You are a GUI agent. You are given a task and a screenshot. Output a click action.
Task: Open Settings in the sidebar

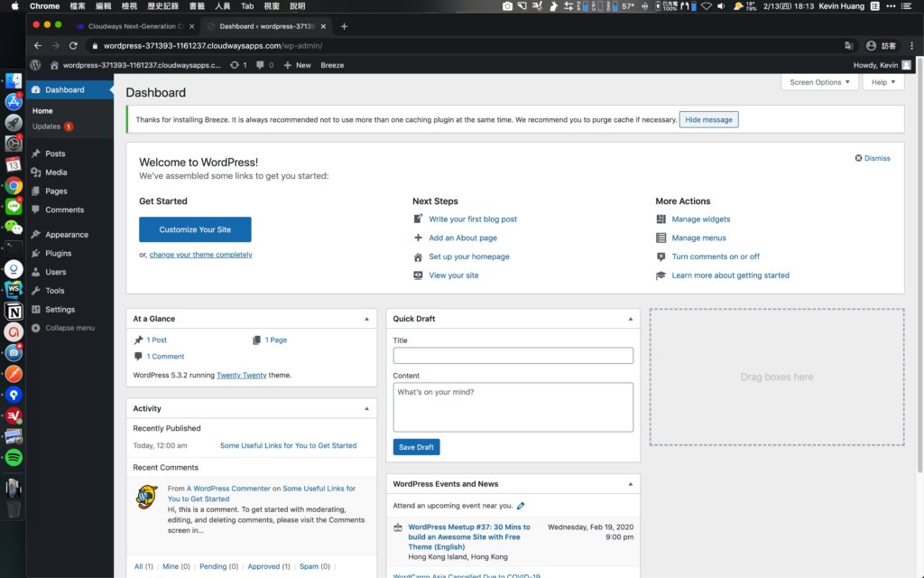pos(60,310)
